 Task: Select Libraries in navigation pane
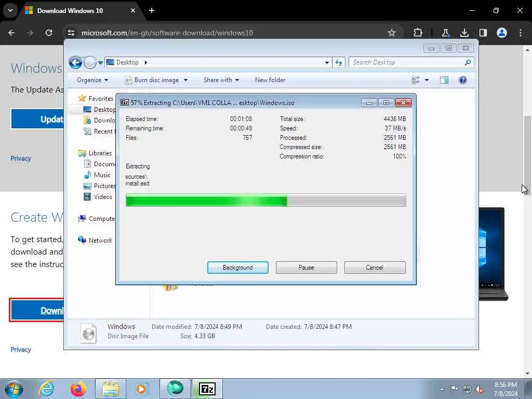coord(95,153)
